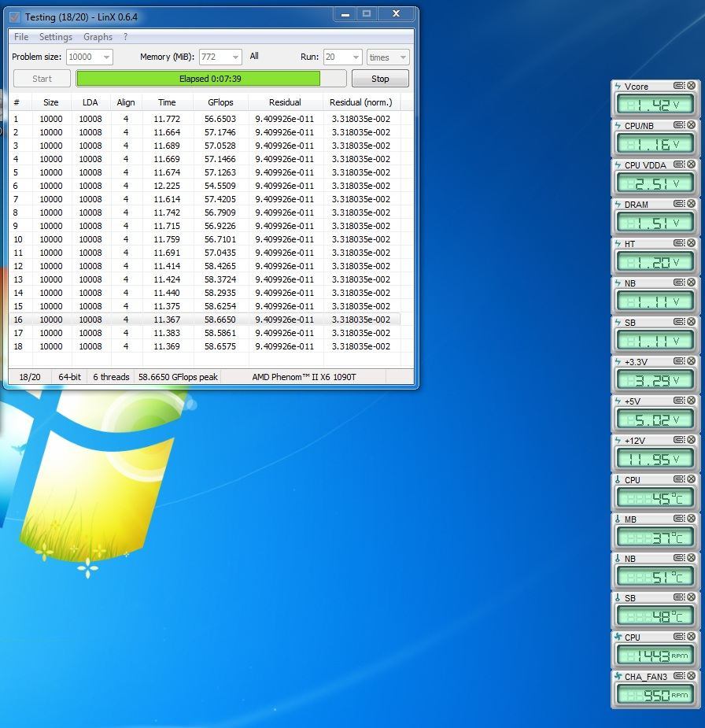Close the SB temperature gadget showing 48°C

pos(691,597)
